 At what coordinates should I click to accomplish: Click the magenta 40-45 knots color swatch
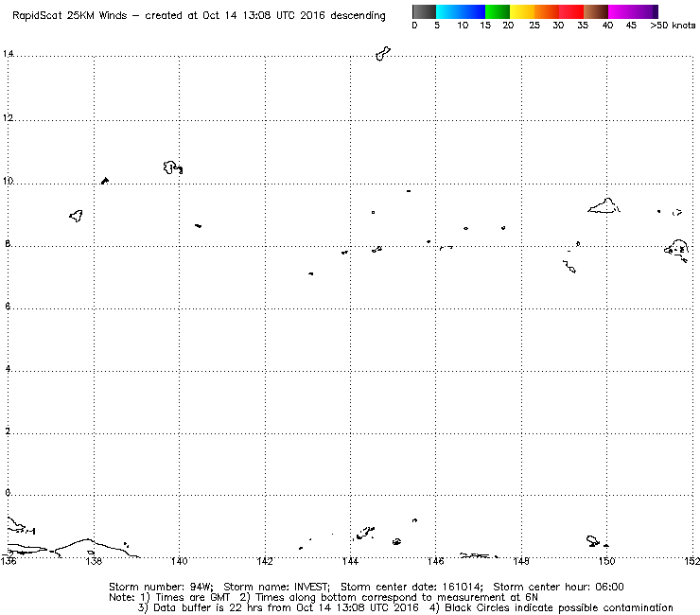(621, 11)
